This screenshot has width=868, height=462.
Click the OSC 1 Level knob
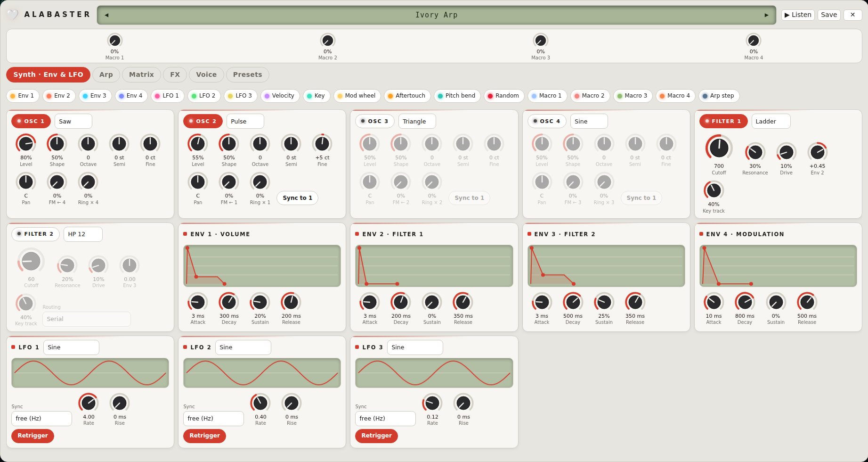[x=26, y=143]
